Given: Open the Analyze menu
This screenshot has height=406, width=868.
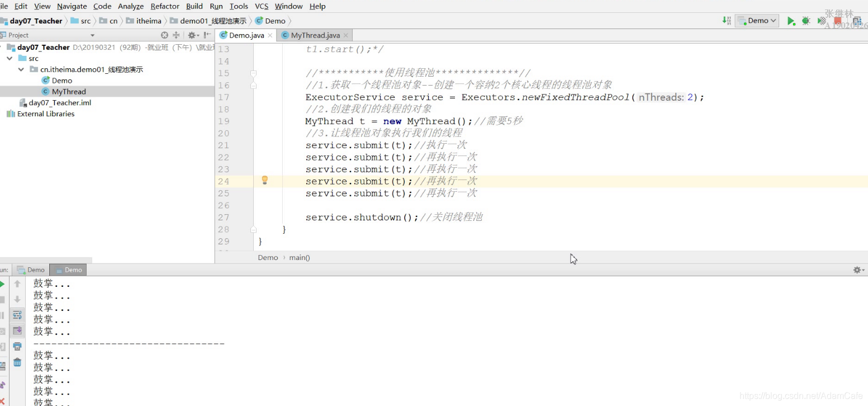Looking at the screenshot, I should [x=131, y=6].
